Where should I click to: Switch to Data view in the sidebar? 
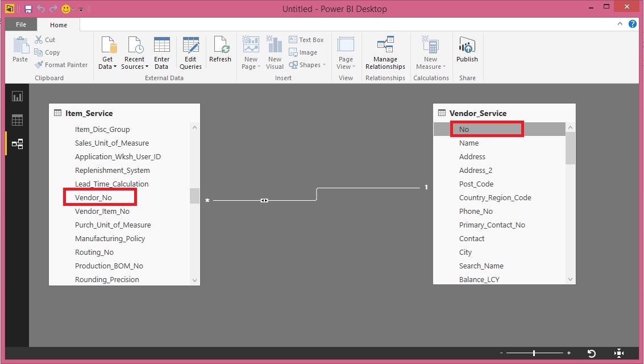pyautogui.click(x=16, y=120)
